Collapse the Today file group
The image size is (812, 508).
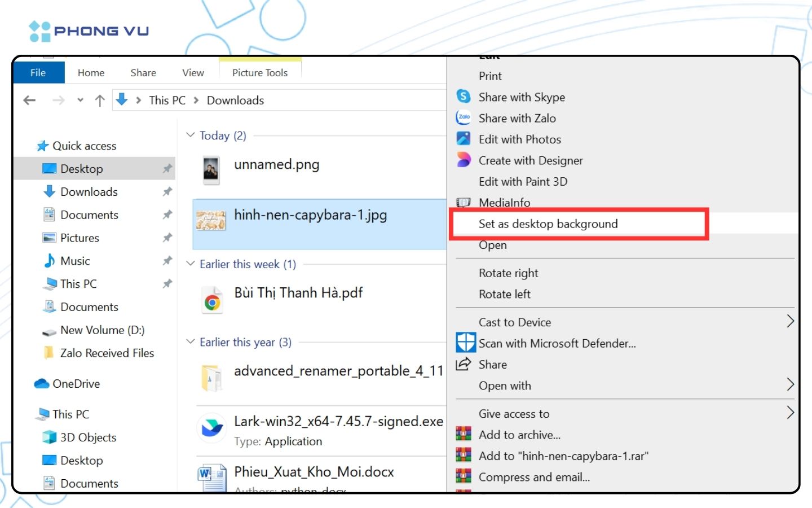[x=191, y=135]
